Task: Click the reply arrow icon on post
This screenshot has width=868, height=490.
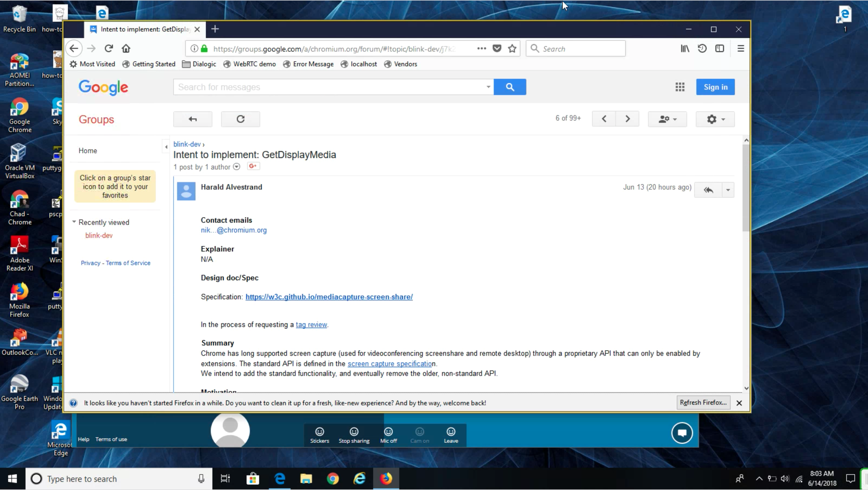Action: click(708, 190)
